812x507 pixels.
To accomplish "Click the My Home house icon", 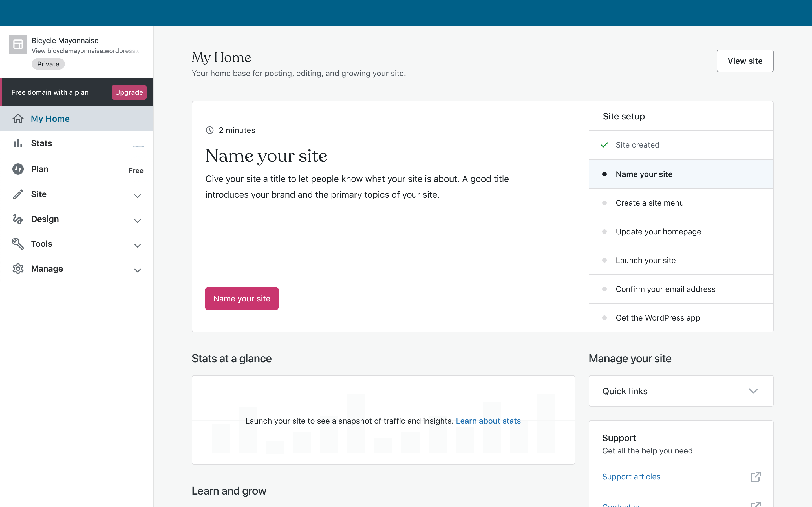I will pos(18,119).
